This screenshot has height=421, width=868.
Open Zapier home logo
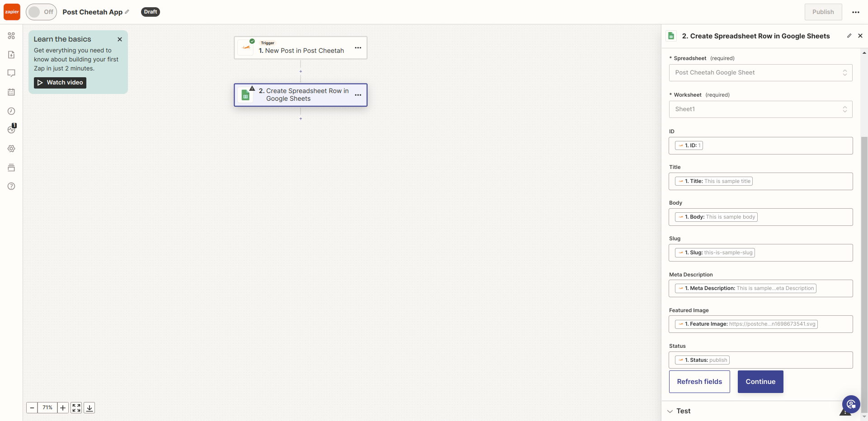[12, 12]
